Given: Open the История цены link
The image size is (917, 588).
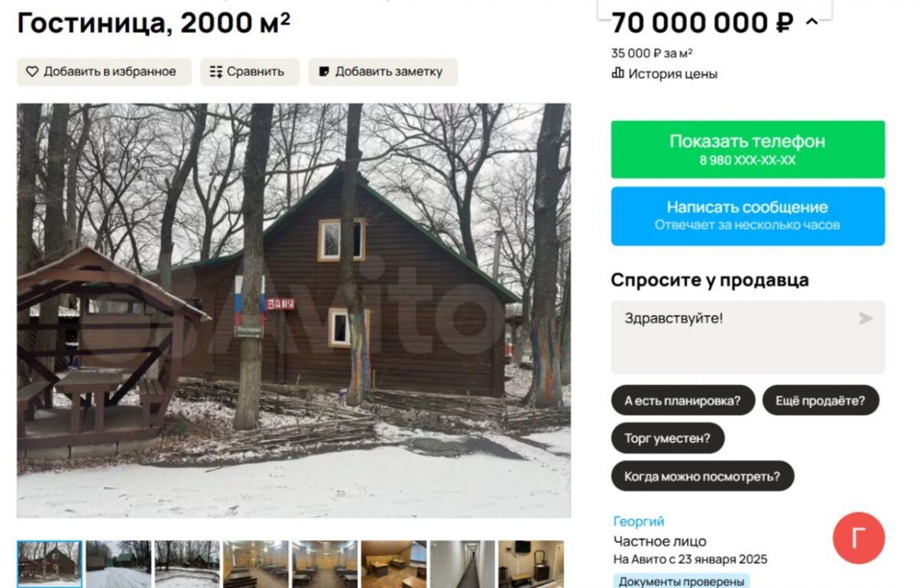Looking at the screenshot, I should pos(672,74).
